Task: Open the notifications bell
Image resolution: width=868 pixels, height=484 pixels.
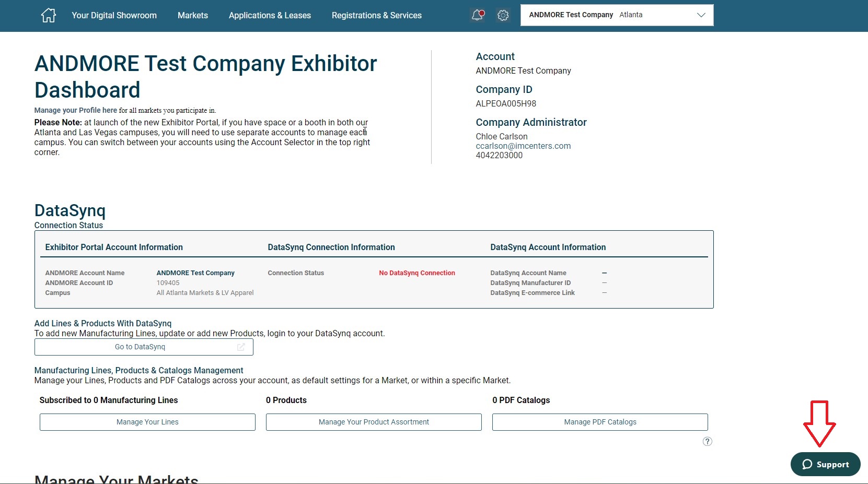Action: coord(478,15)
